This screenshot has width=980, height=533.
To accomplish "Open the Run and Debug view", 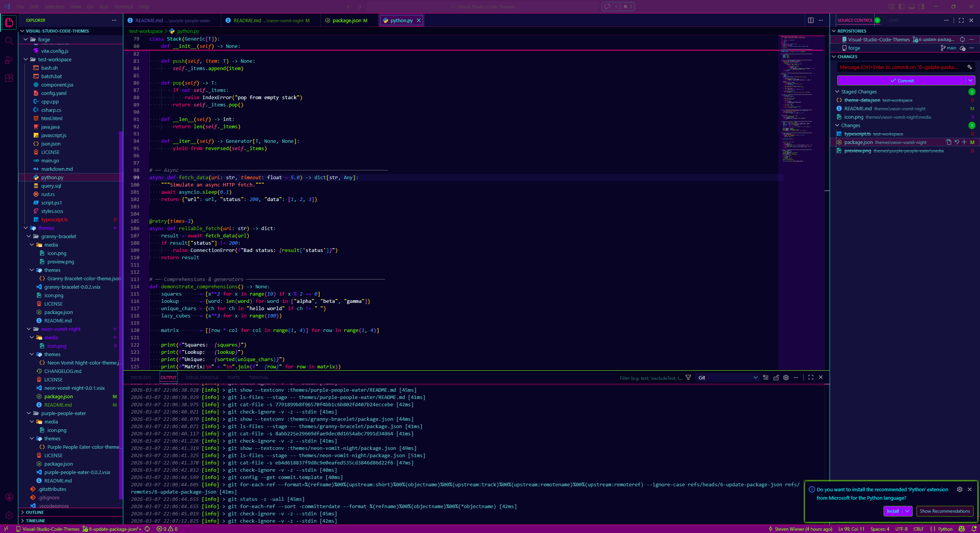I will pyautogui.click(x=9, y=60).
